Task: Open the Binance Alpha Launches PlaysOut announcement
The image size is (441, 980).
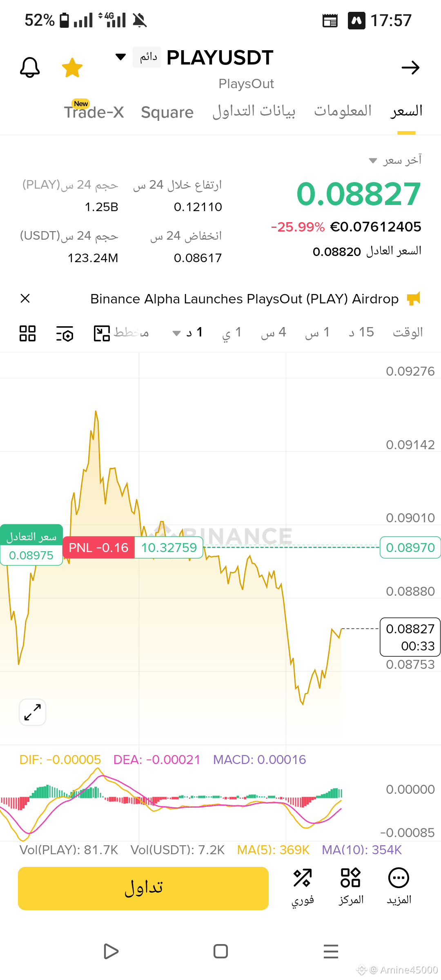Action: click(x=244, y=299)
